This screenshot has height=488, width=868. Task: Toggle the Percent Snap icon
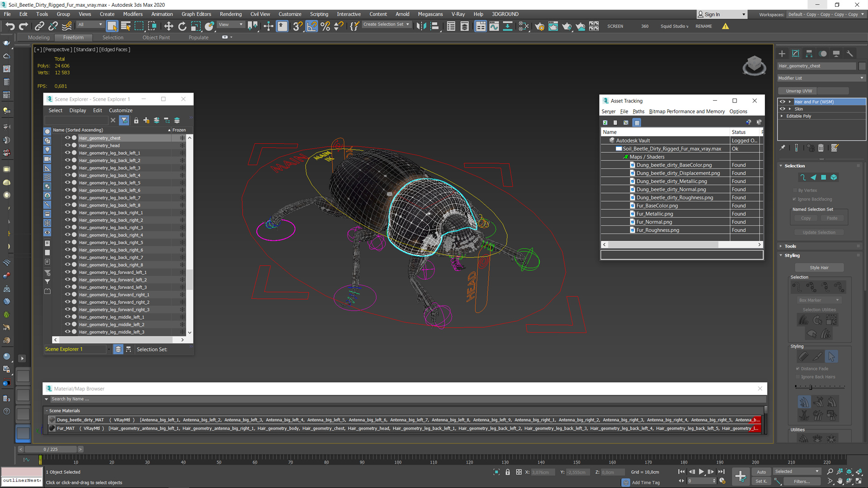coord(325,26)
